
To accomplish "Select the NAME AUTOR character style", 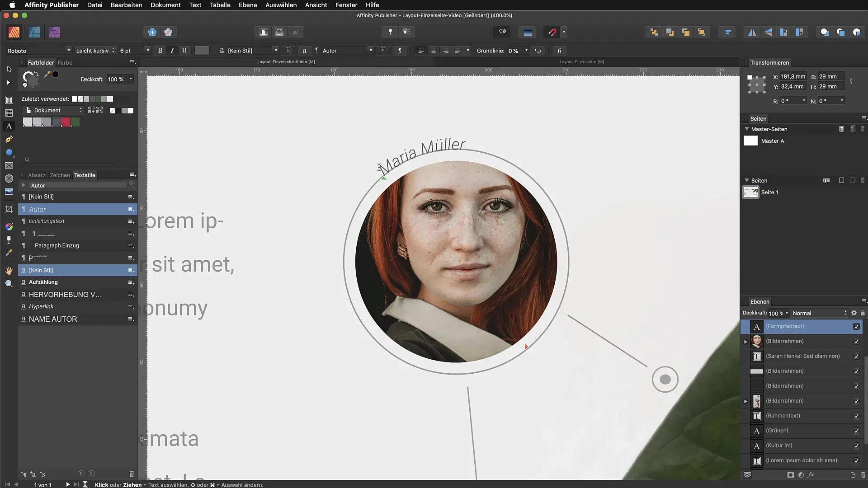I will tap(78, 319).
